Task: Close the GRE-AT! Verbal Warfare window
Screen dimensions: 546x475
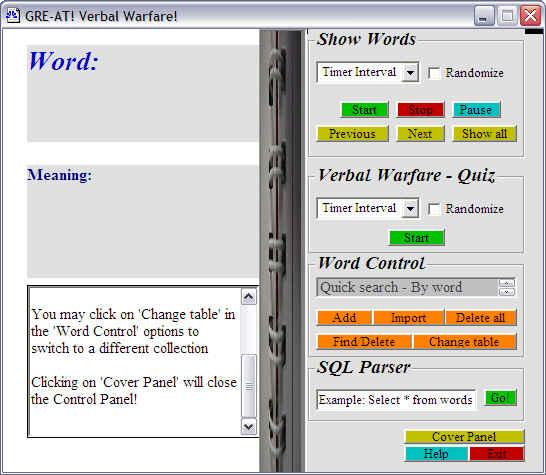Action: coord(530,16)
